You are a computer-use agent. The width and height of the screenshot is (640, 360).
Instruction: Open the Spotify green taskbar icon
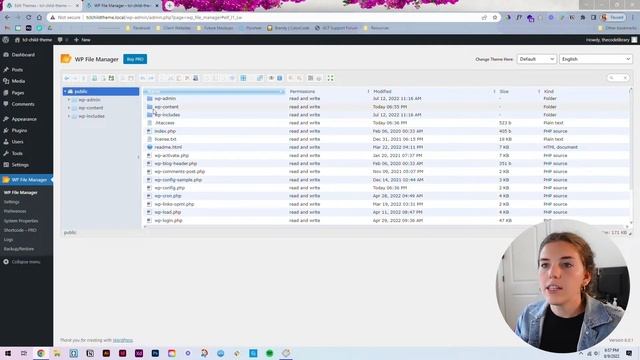[x=269, y=353]
